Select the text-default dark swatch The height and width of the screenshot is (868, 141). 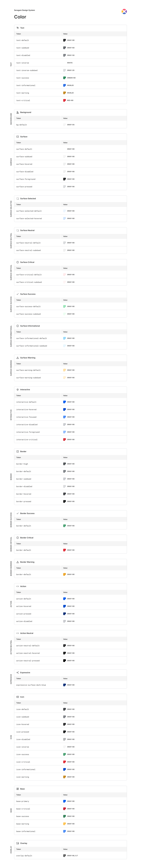(x=64, y=40)
